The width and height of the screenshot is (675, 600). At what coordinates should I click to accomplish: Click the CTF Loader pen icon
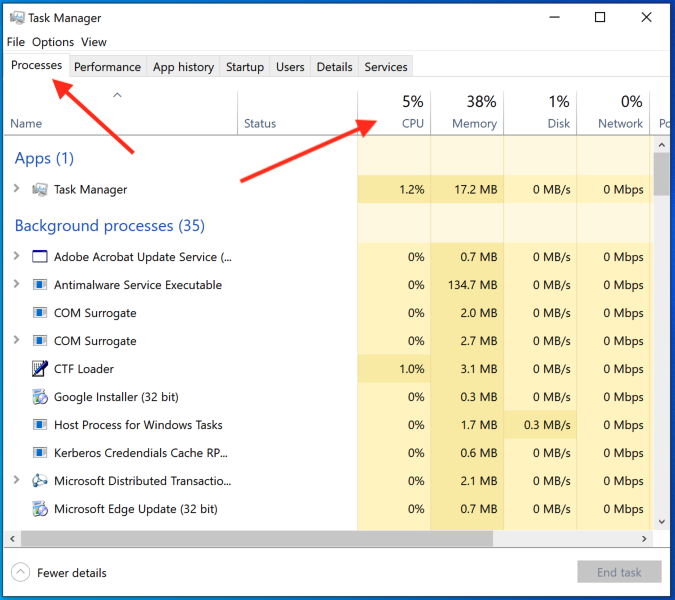[x=40, y=369]
